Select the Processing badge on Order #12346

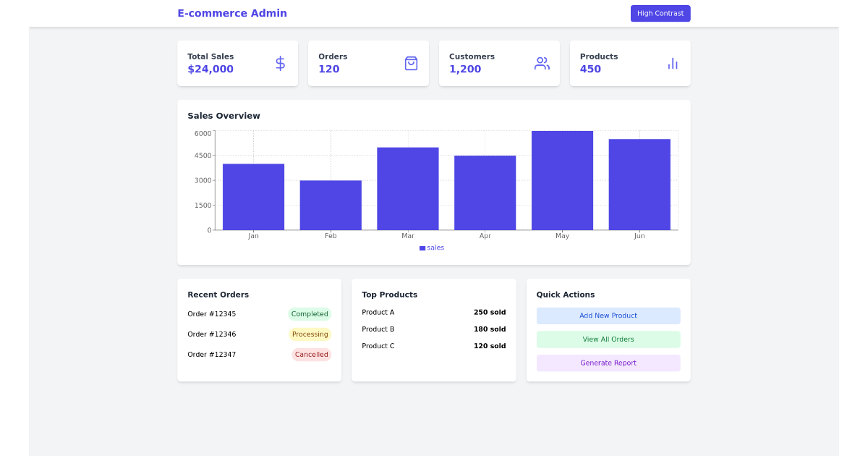pyautogui.click(x=310, y=334)
